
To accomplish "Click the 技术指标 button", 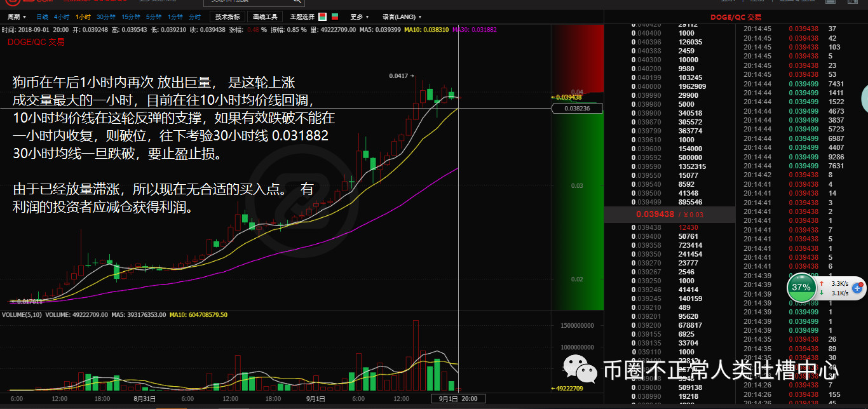I will (227, 17).
